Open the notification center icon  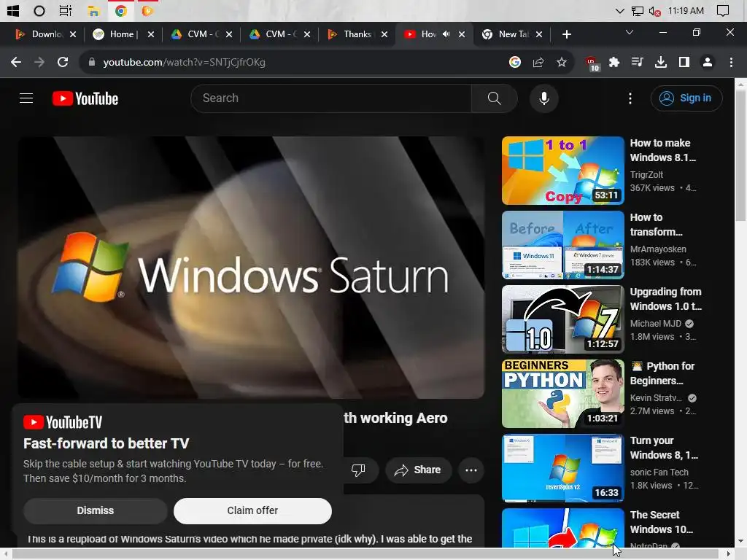click(x=723, y=10)
